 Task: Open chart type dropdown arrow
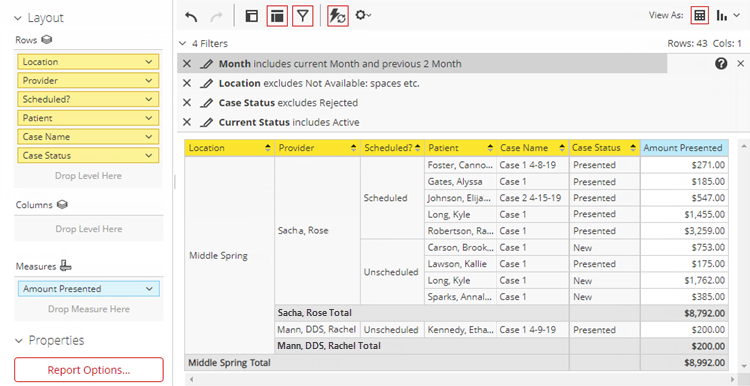point(736,16)
